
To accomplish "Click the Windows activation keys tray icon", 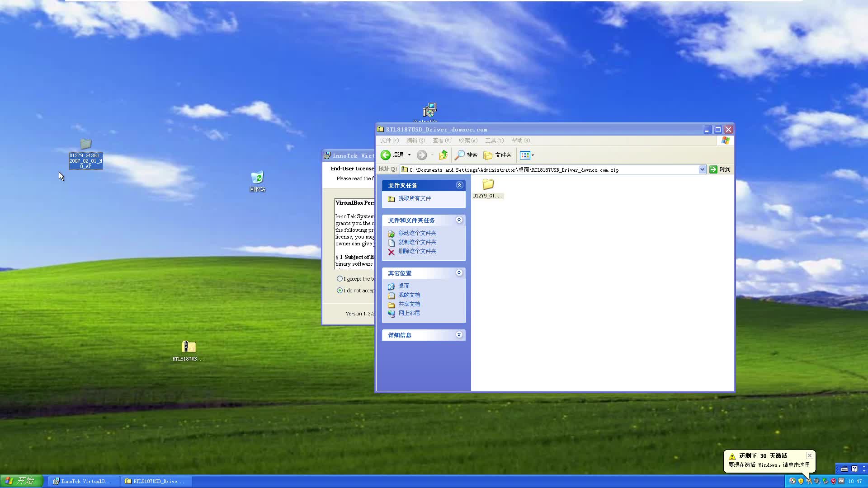I will coord(809,481).
